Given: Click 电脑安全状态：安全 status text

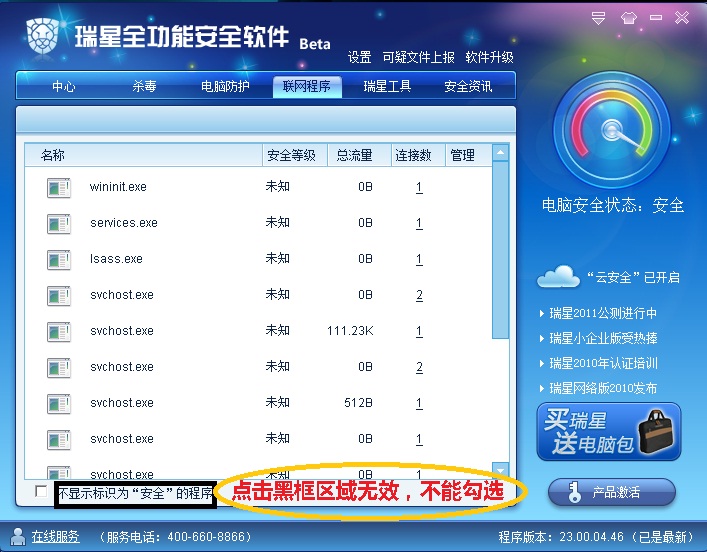Looking at the screenshot, I should 613,206.
